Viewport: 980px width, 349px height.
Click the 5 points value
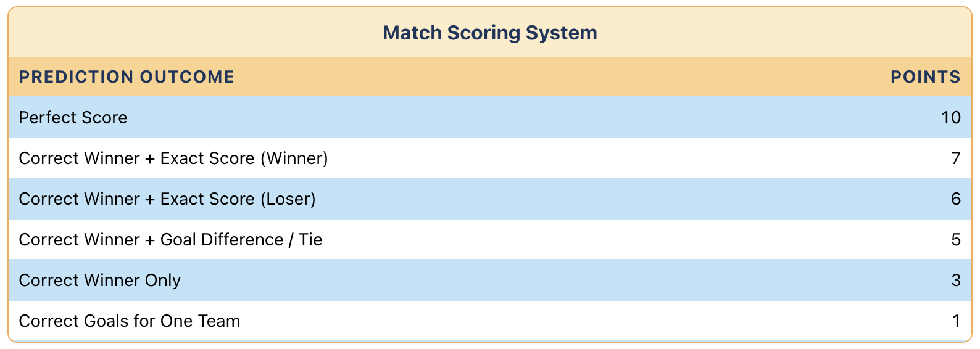pos(956,240)
